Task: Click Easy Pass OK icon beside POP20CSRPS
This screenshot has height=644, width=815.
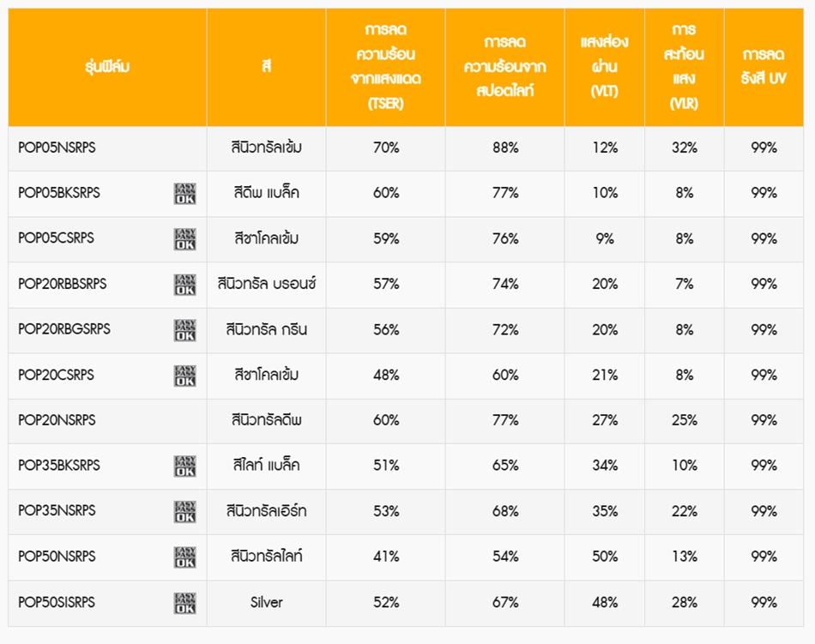Action: coord(185,376)
